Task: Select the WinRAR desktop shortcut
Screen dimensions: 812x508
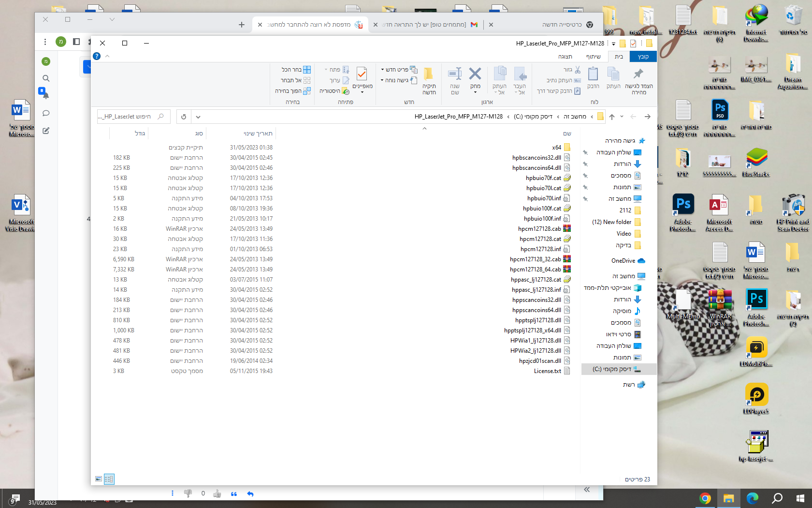Action: point(720,308)
